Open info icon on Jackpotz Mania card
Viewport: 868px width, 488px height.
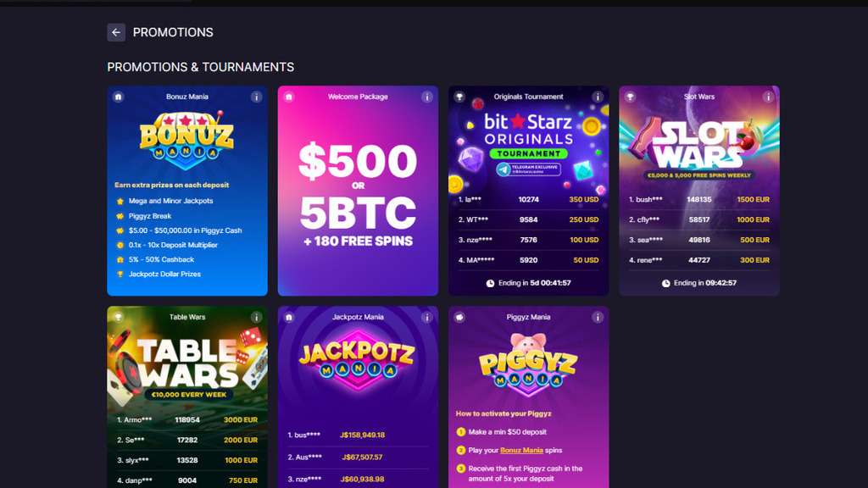pyautogui.click(x=427, y=317)
